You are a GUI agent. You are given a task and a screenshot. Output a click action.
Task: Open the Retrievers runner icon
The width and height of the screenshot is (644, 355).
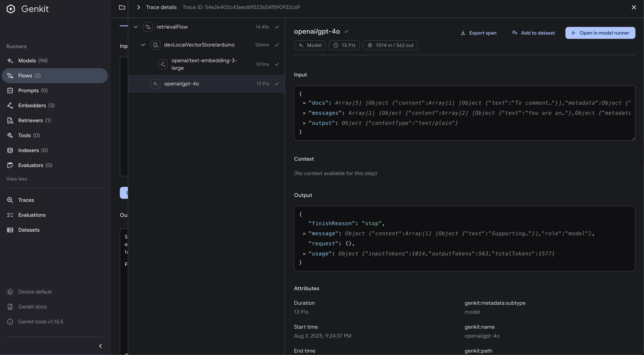(10, 121)
